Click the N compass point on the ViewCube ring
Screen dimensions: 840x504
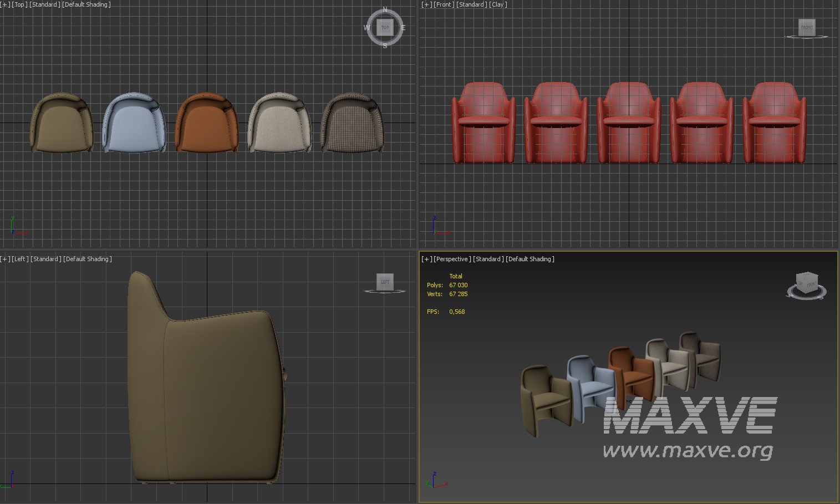pos(385,9)
